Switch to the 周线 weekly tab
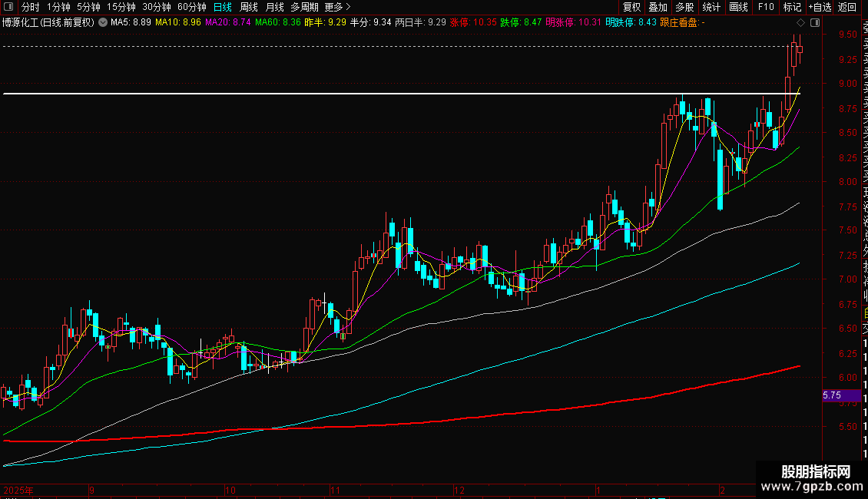The height and width of the screenshot is (499, 868). point(249,7)
